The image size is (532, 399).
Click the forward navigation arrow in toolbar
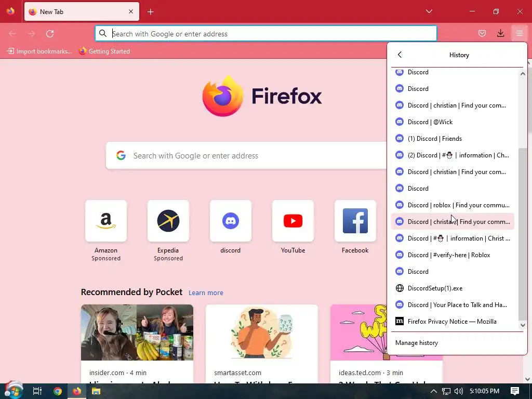pos(31,34)
